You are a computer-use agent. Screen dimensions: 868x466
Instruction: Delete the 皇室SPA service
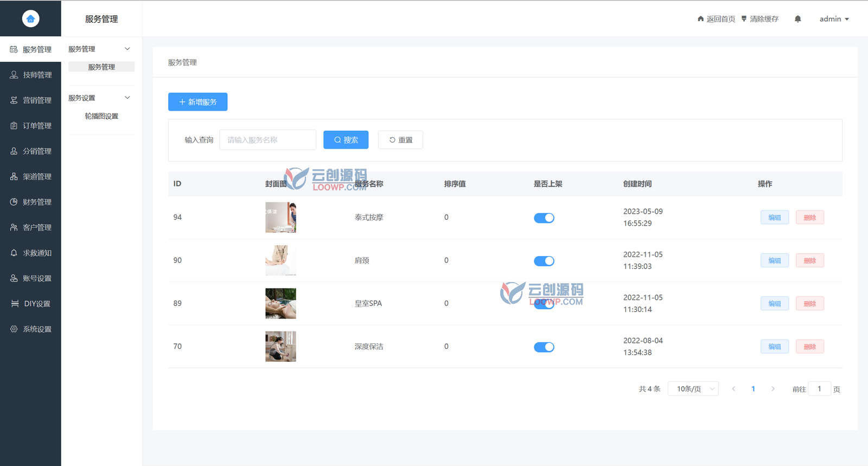(x=810, y=304)
